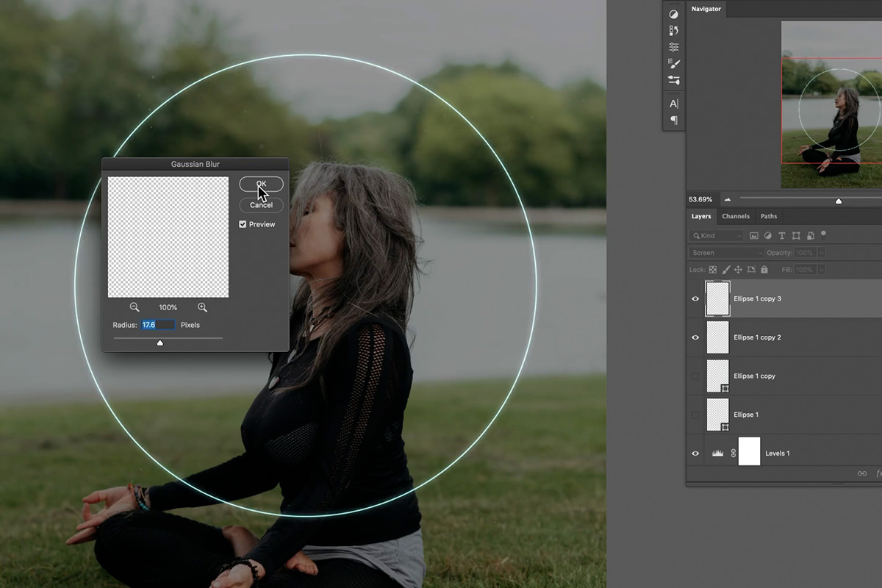Cancel the Gaussian Blur dialog

point(261,205)
